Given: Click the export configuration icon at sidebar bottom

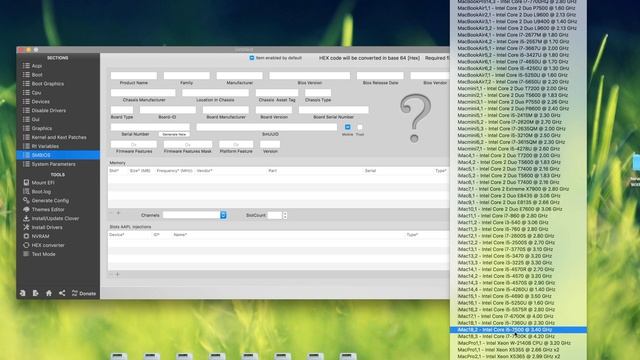Looking at the screenshot, I should tap(36, 293).
